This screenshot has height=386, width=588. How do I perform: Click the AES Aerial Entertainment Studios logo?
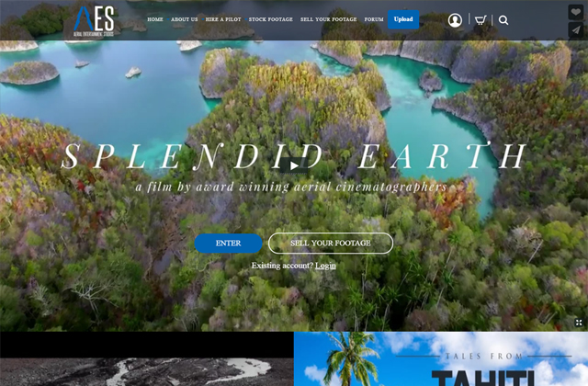pos(94,21)
